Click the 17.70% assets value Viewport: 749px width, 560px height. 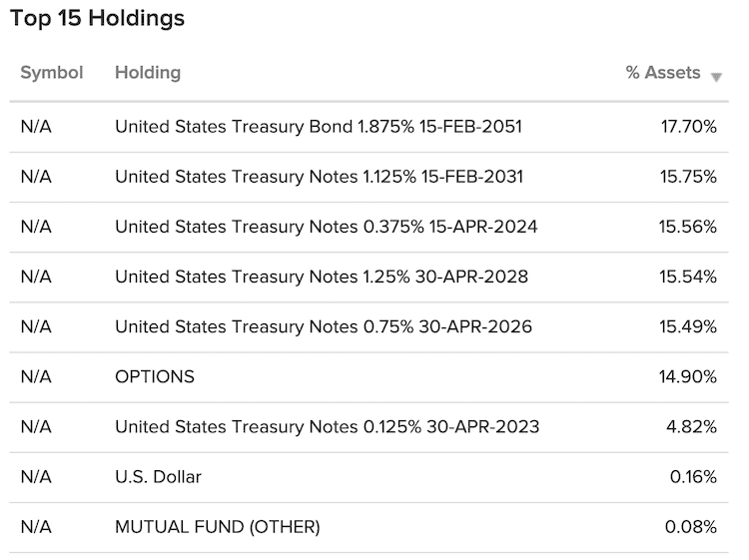click(x=689, y=127)
